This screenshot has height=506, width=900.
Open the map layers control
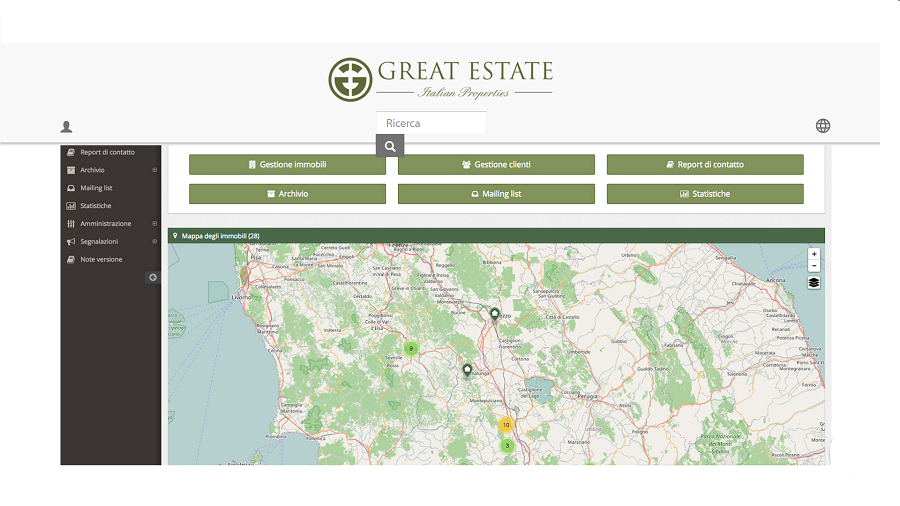(814, 283)
